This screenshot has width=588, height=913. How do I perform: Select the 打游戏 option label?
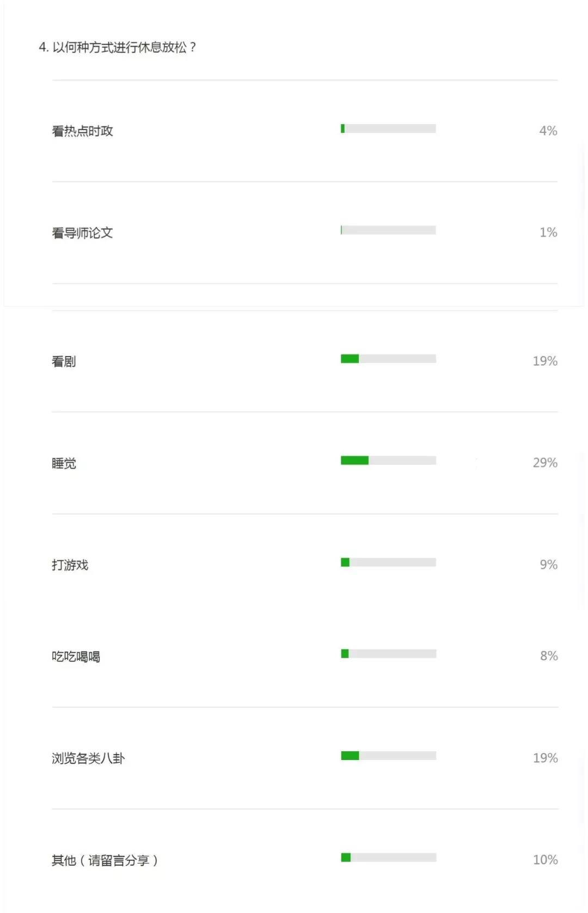click(70, 565)
